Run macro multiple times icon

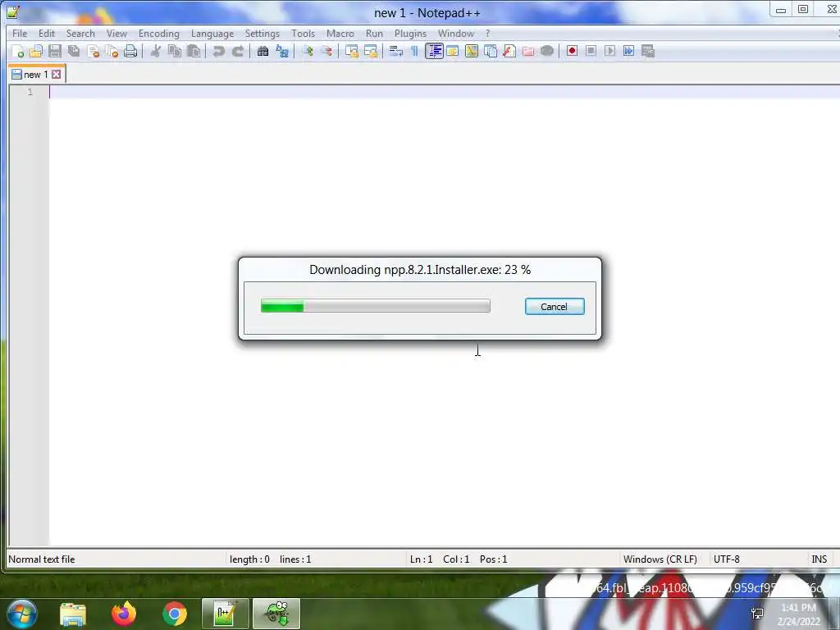pos(629,52)
